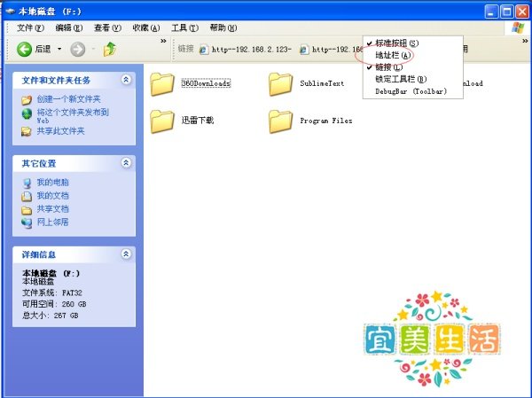532x398 pixels.
Task: Click 共享此文件夹 link
Action: point(60,131)
